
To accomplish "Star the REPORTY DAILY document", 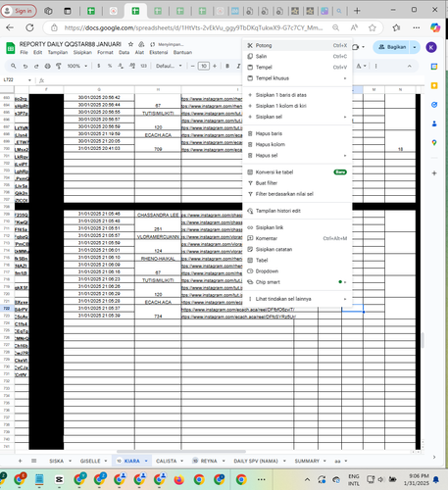I will coord(130,44).
